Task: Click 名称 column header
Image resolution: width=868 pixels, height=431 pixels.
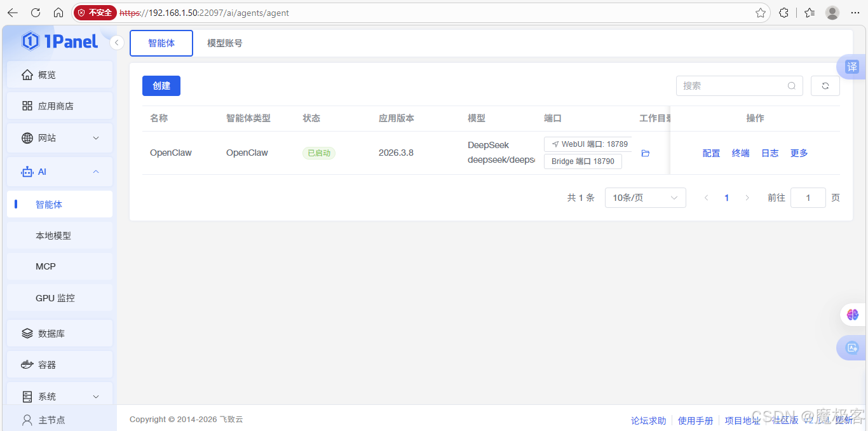Action: pos(159,118)
